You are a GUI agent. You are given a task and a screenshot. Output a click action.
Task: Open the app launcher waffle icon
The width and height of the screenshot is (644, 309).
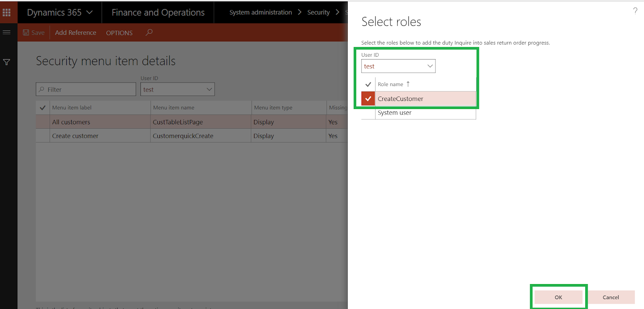point(7,12)
